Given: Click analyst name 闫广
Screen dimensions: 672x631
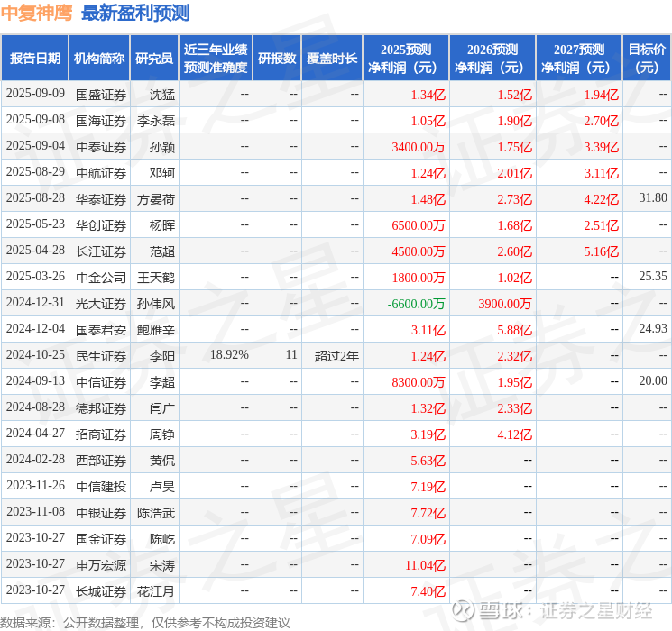Looking at the screenshot, I should click(x=162, y=408).
